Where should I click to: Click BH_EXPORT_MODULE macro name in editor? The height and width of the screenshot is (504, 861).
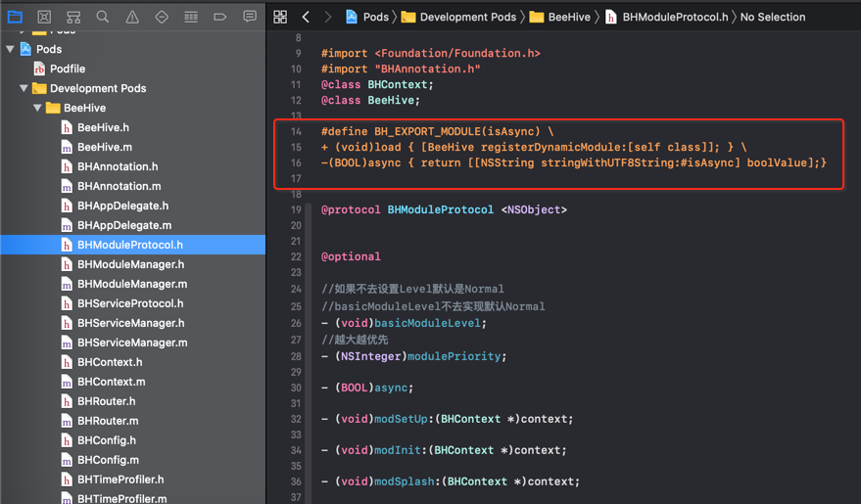tap(427, 131)
